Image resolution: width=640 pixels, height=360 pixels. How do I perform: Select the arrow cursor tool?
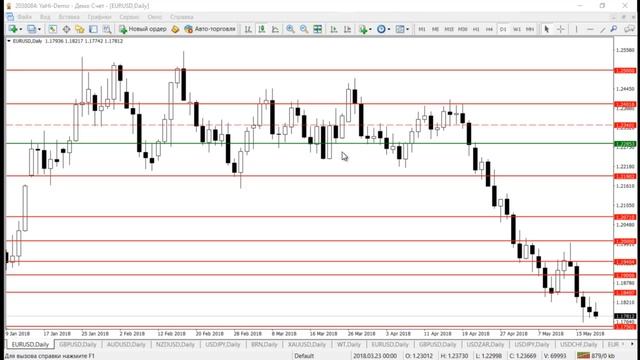[547, 29]
